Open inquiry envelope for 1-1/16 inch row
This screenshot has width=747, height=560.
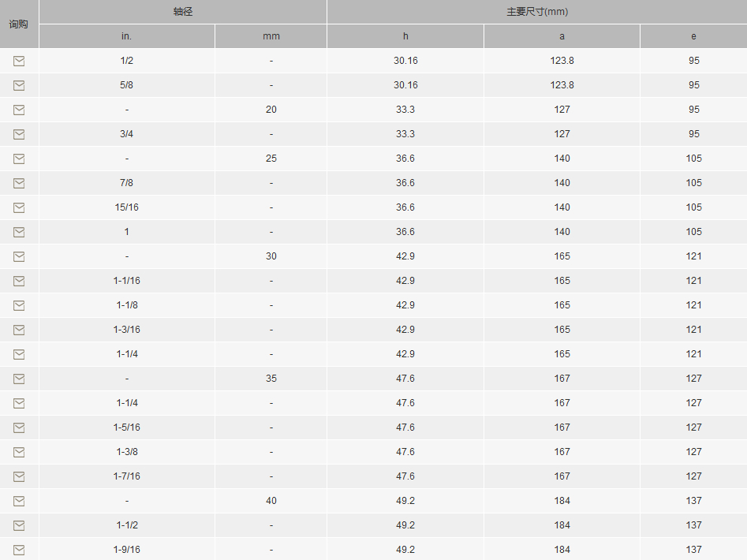tap(19, 281)
